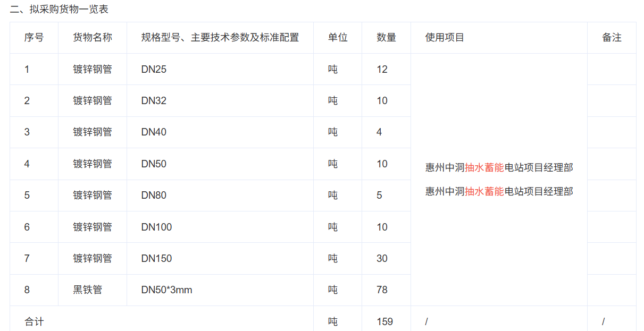The height and width of the screenshot is (331, 644).
Task: Click the 数量 column header
Action: point(386,38)
